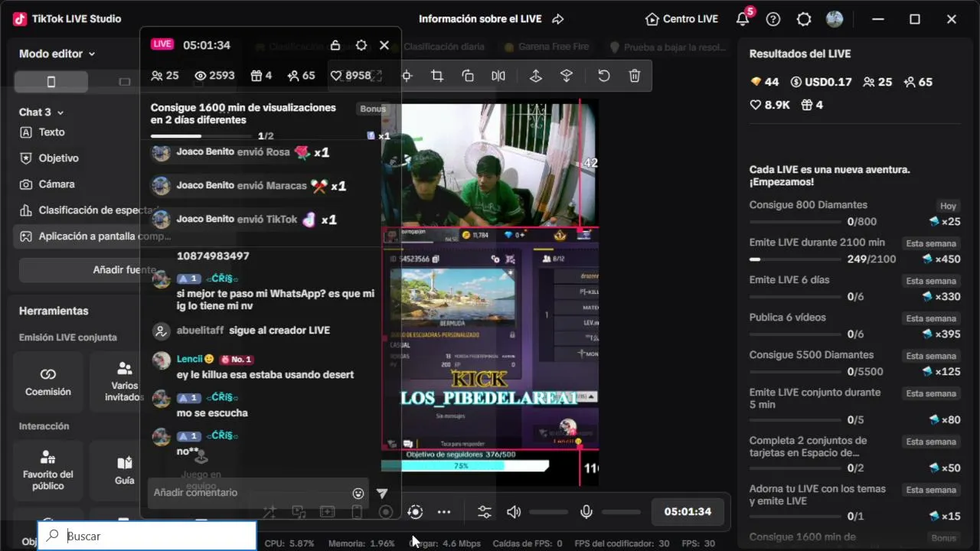The height and width of the screenshot is (551, 980).
Task: Open the help question mark icon
Action: (x=773, y=19)
